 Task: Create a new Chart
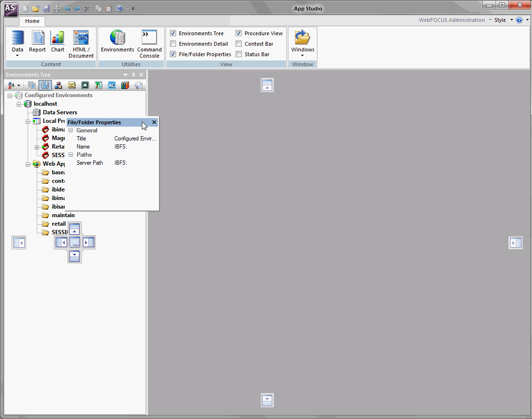click(x=57, y=41)
